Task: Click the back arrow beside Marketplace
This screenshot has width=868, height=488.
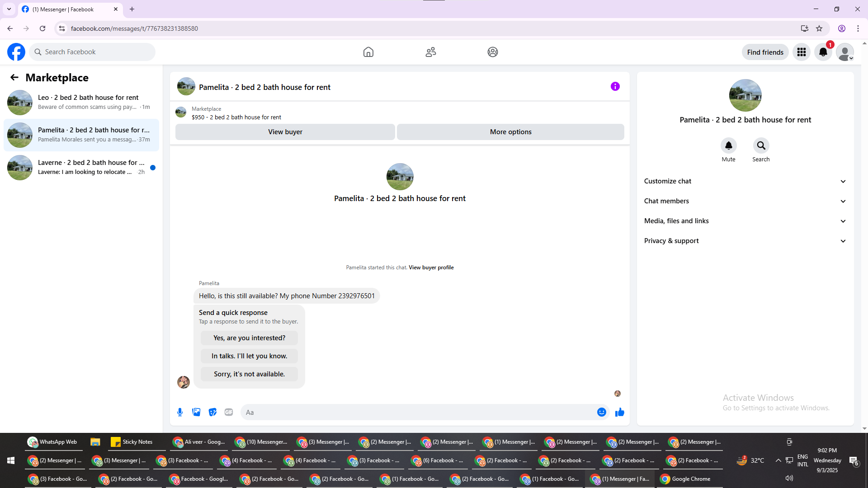Action: click(x=14, y=77)
